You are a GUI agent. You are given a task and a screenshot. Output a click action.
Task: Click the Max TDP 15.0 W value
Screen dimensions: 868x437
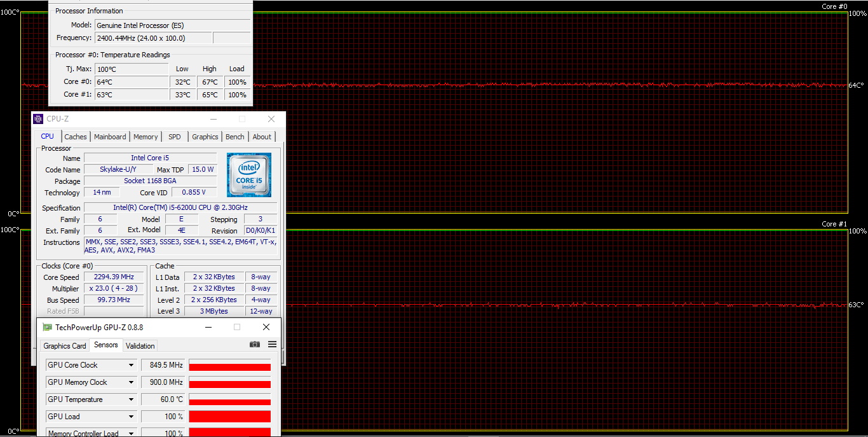pyautogui.click(x=203, y=169)
